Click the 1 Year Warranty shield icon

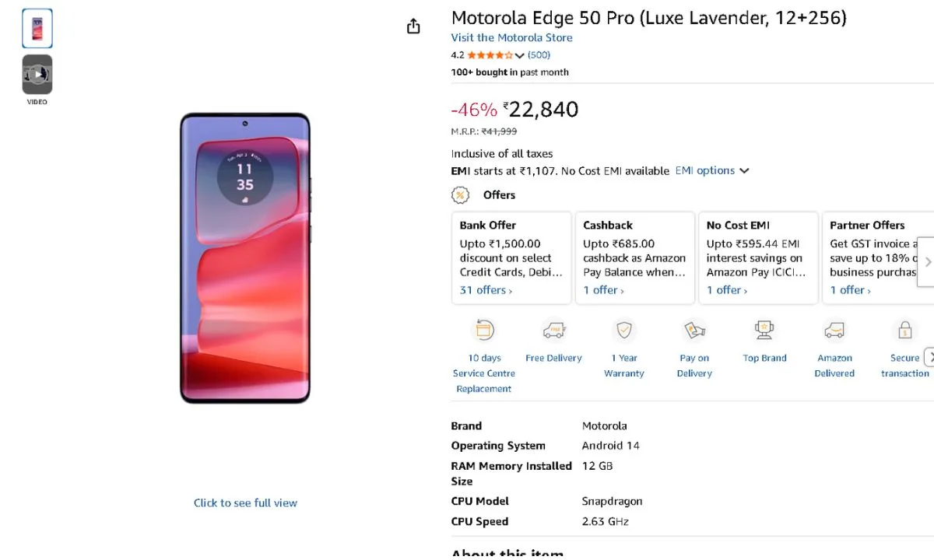click(x=624, y=330)
